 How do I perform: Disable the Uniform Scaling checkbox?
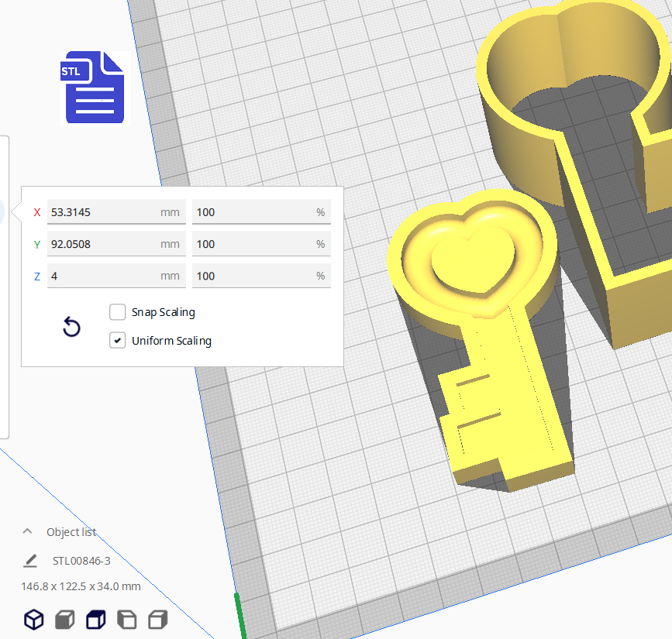pyautogui.click(x=118, y=341)
